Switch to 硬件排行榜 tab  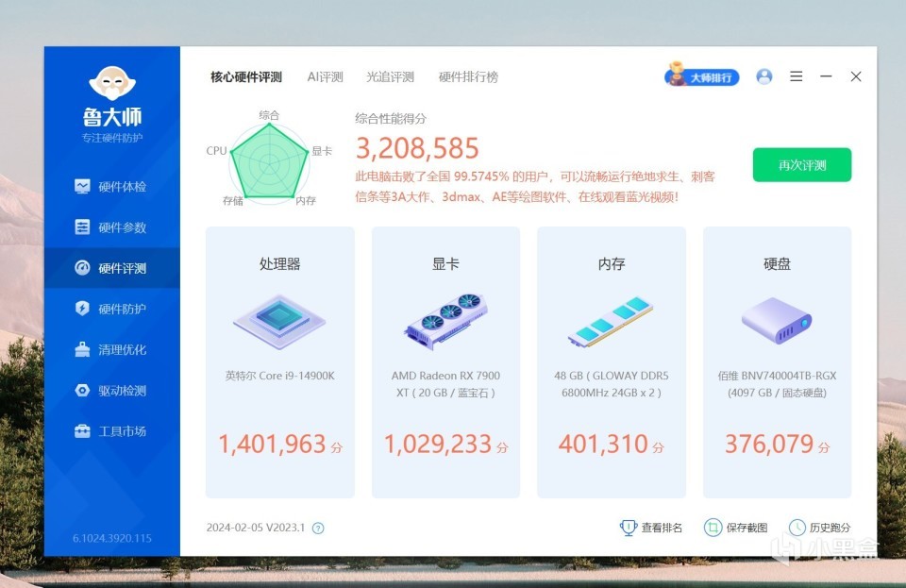point(468,76)
